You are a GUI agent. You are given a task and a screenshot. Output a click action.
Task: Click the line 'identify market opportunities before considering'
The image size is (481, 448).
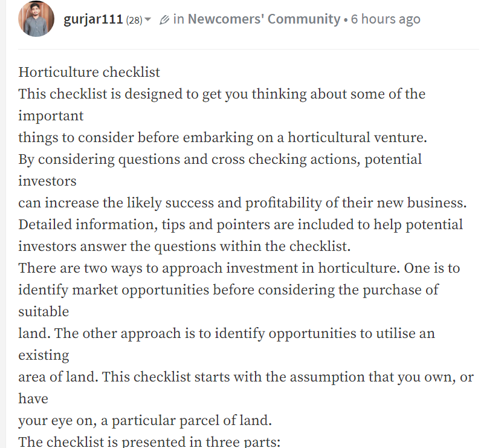228,290
